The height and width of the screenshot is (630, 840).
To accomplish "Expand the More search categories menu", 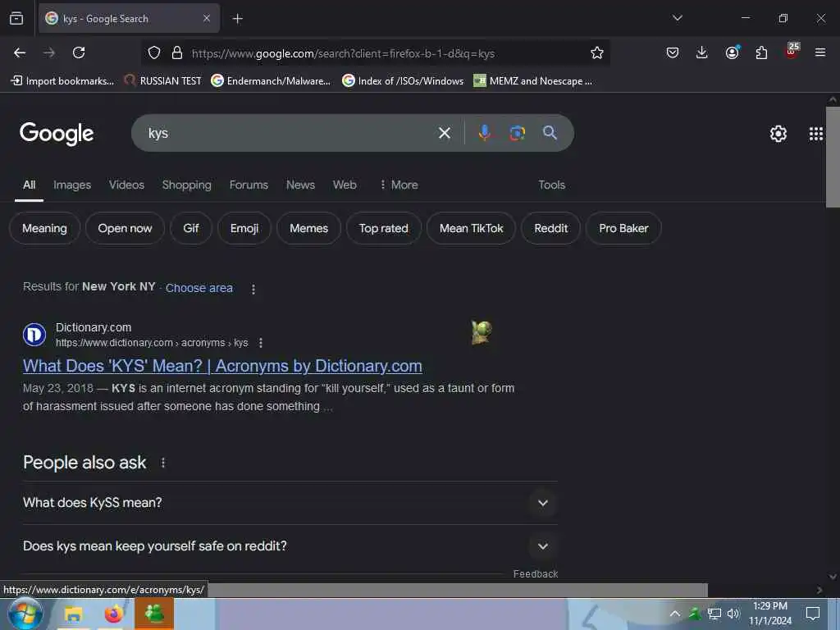I will point(399,185).
